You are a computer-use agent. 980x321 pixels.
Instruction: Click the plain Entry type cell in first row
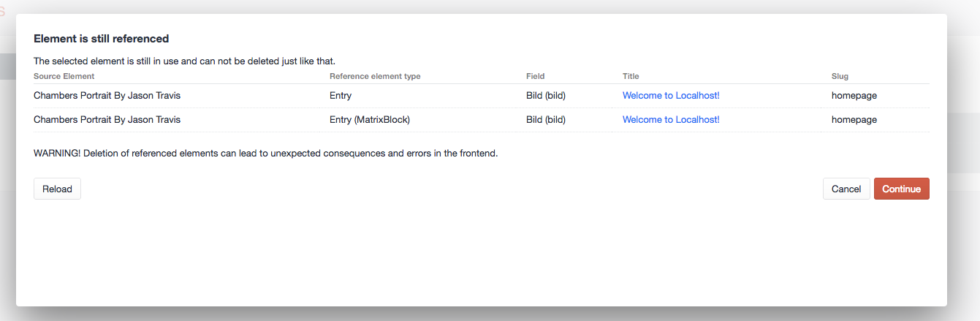click(x=341, y=95)
